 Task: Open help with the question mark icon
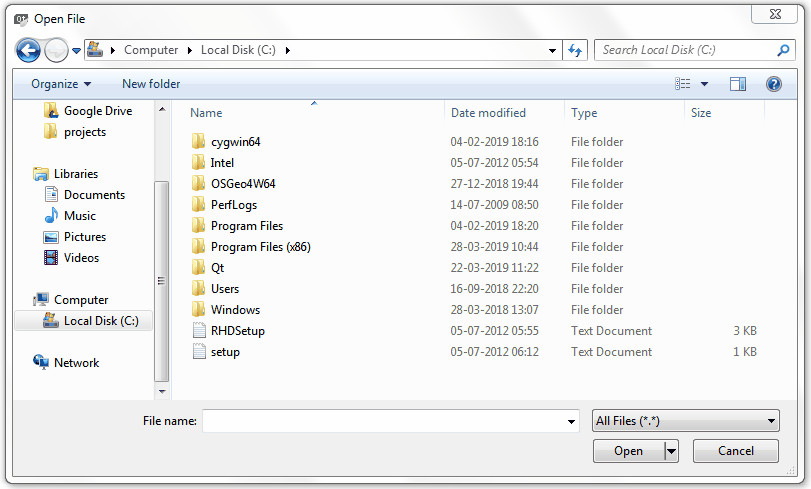(773, 84)
